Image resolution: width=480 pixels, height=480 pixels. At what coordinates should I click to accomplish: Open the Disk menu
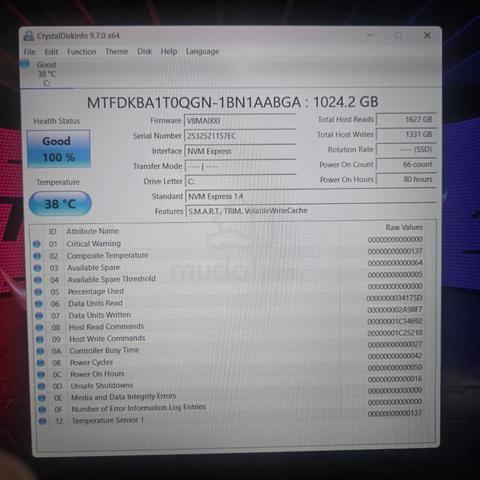(144, 51)
